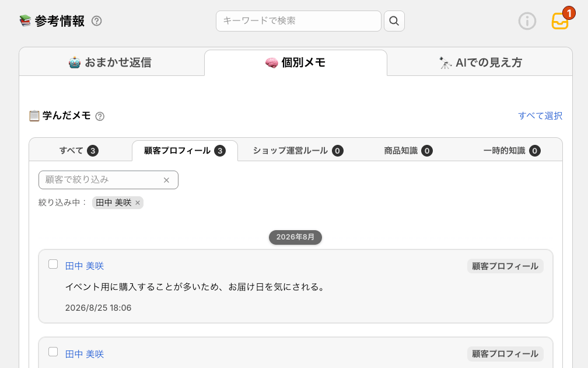
Task: Click the magnifier search button
Action: click(394, 21)
